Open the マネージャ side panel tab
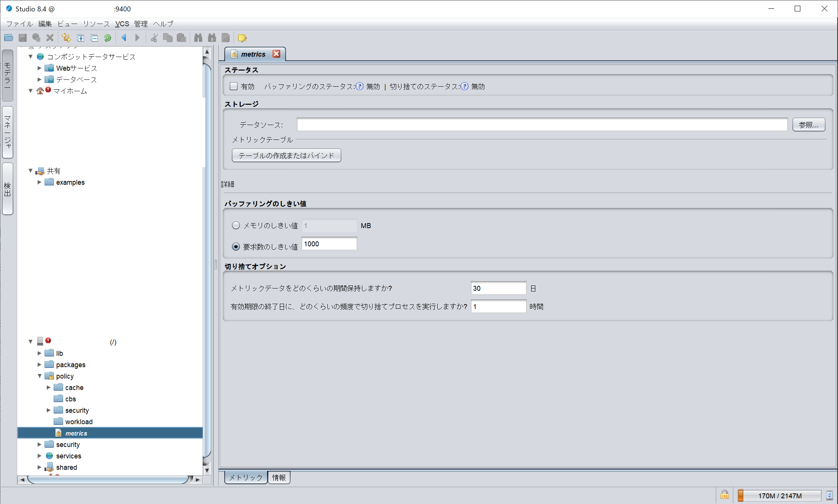The height and width of the screenshot is (504, 838). tap(8, 132)
